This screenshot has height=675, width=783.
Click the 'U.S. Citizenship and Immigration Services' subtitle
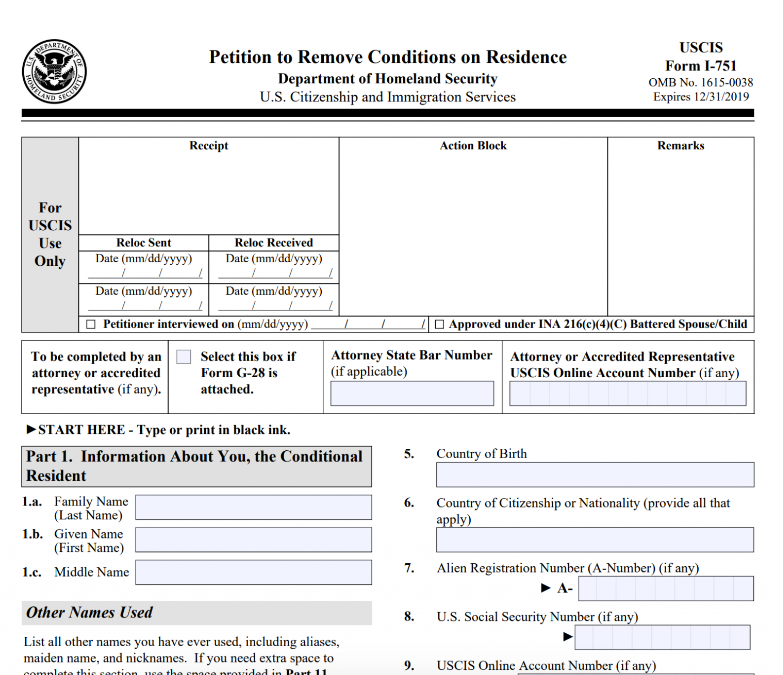(x=388, y=97)
